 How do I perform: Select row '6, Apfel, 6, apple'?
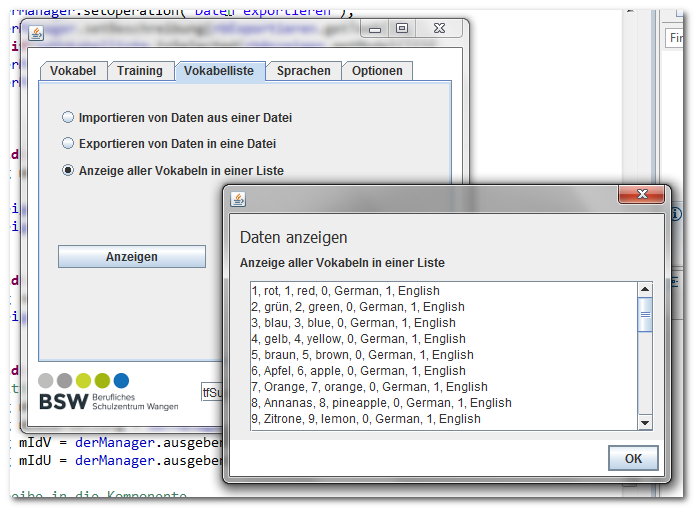click(x=444, y=370)
